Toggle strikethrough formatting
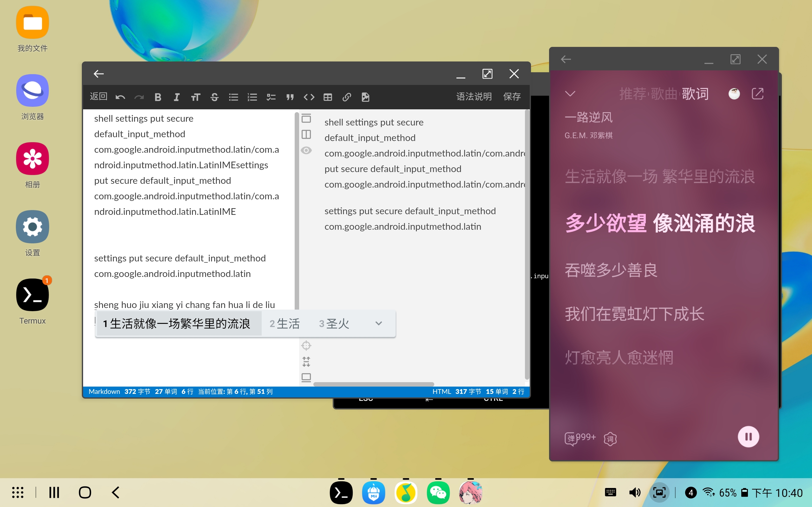This screenshot has width=812, height=507. 215,97
